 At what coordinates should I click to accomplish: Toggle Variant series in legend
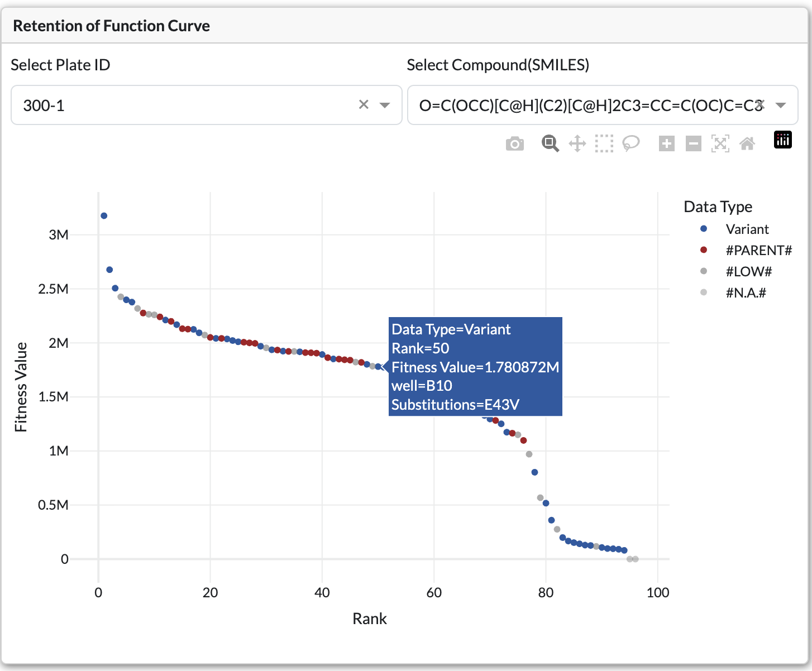[747, 229]
